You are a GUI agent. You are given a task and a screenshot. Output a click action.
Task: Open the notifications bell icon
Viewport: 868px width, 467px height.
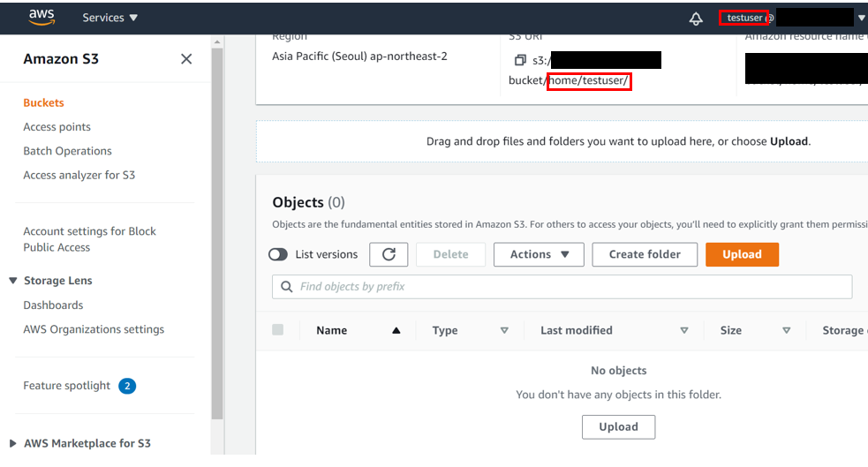[x=696, y=19]
